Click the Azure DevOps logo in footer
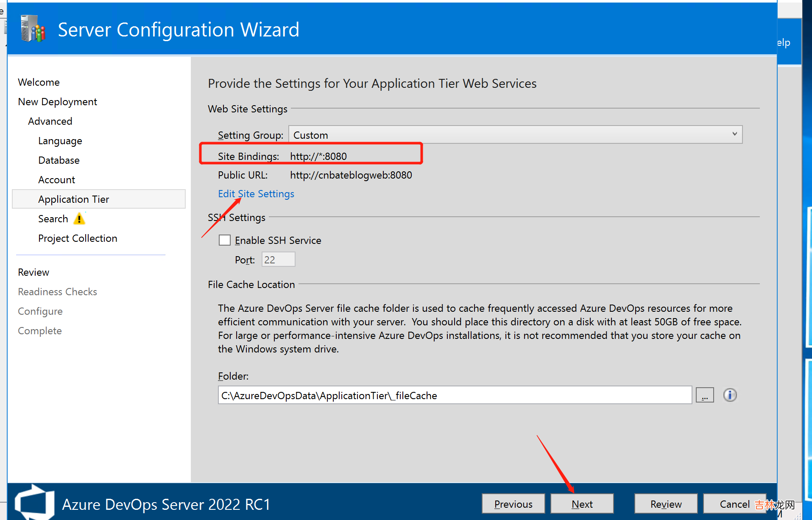 coord(34,503)
